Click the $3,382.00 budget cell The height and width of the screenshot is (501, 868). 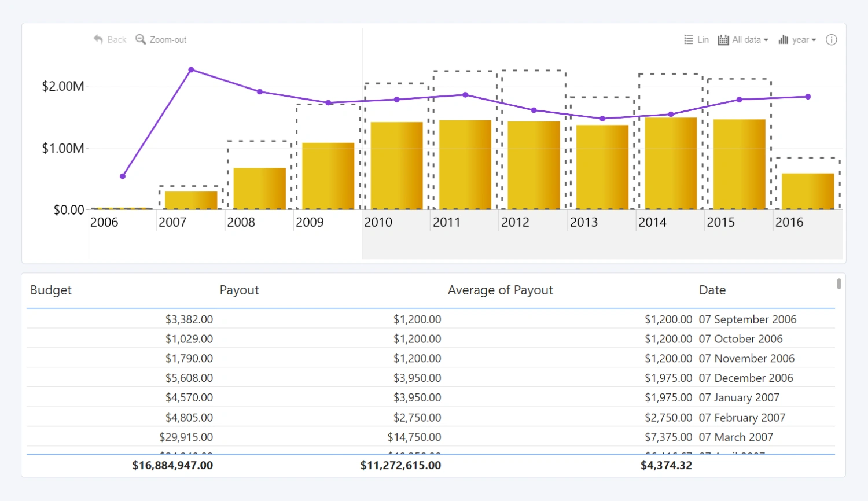[189, 319]
